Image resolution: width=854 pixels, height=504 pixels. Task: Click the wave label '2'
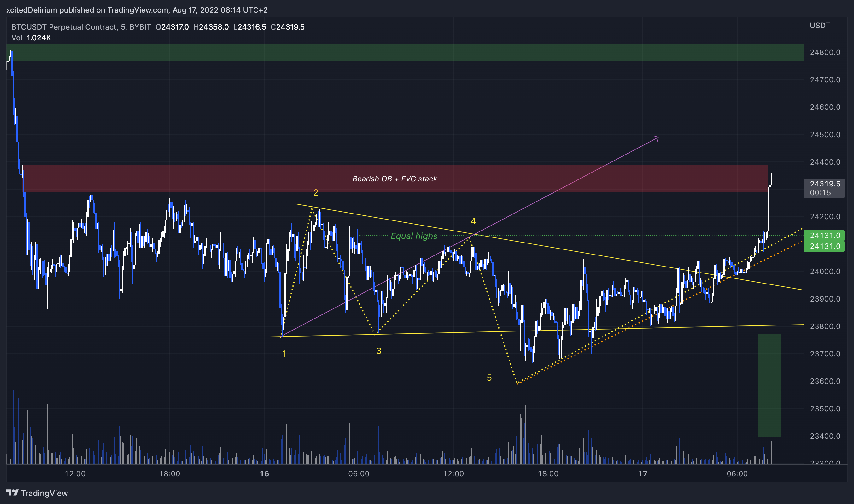point(316,193)
